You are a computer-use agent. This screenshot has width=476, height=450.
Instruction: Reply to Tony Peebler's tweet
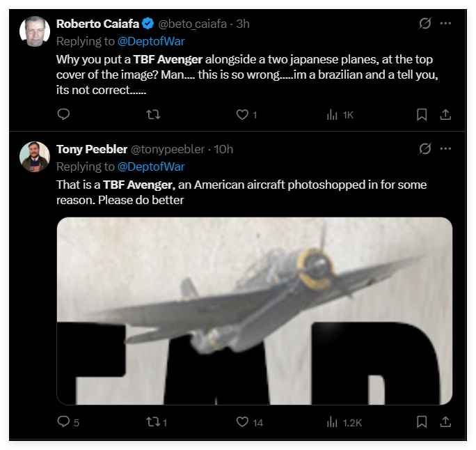tap(63, 421)
